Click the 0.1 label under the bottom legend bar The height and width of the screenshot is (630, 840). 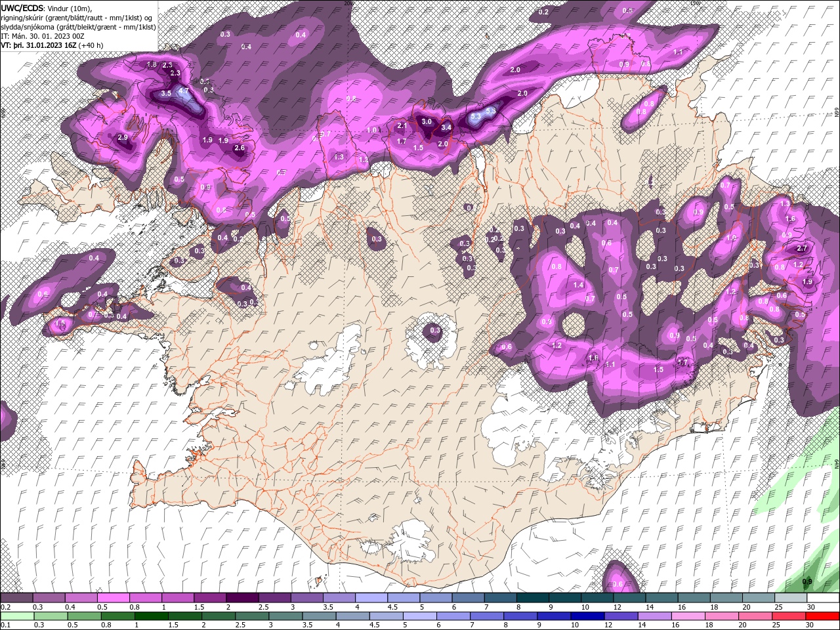[5, 625]
